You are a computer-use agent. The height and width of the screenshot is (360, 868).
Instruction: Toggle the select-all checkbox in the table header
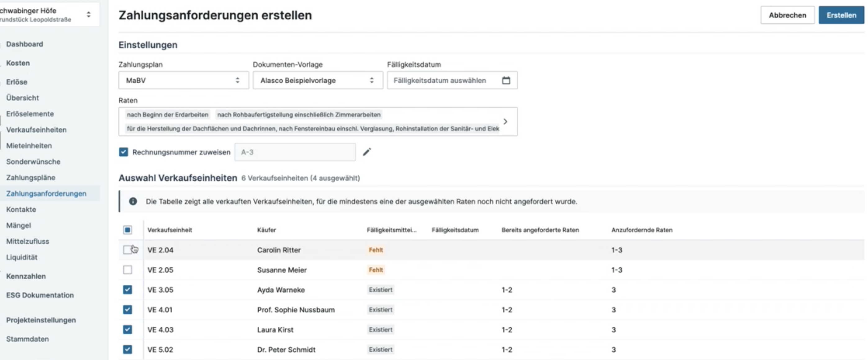(127, 230)
